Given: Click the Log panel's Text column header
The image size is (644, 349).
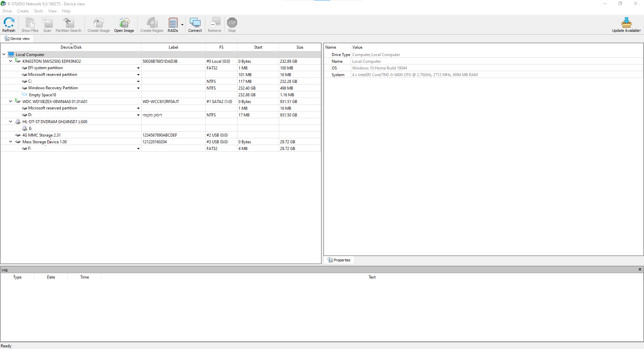Looking at the screenshot, I should click(372, 277).
